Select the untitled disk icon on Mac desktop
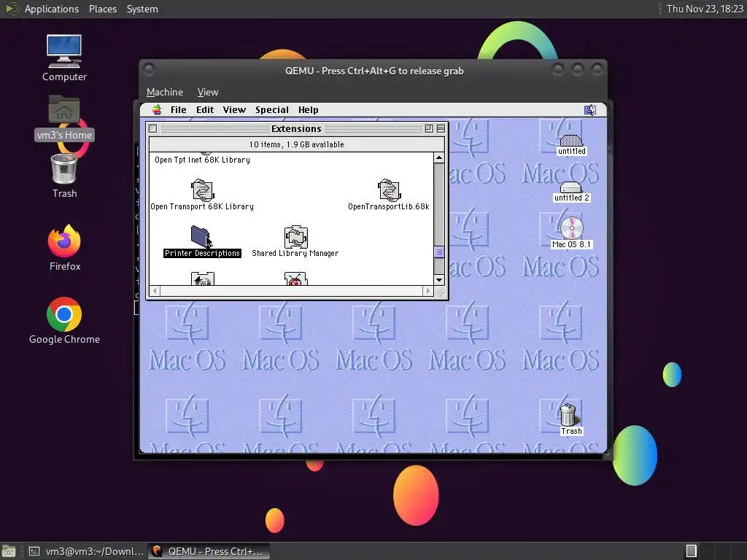 tap(570, 140)
